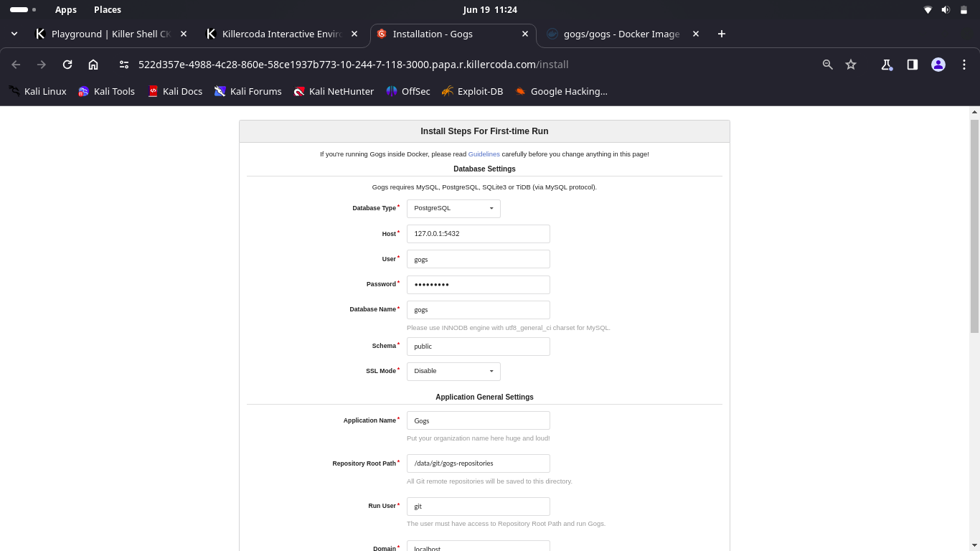This screenshot has height=551, width=980.
Task: Click the User input field
Action: pos(479,259)
